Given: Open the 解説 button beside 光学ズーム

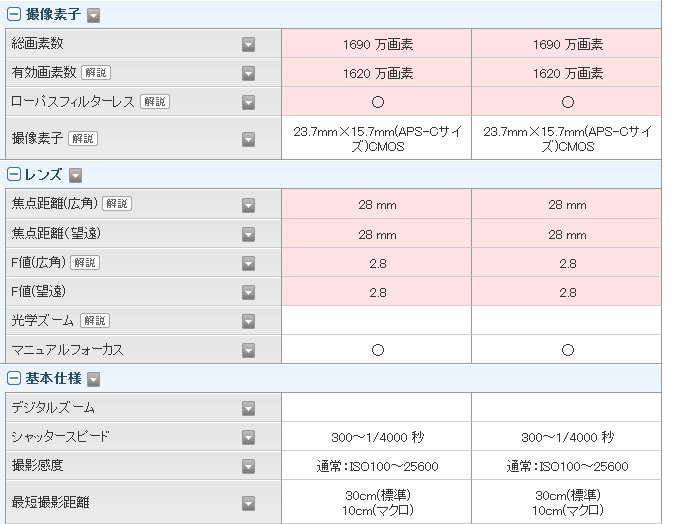Looking at the screenshot, I should click(x=95, y=320).
